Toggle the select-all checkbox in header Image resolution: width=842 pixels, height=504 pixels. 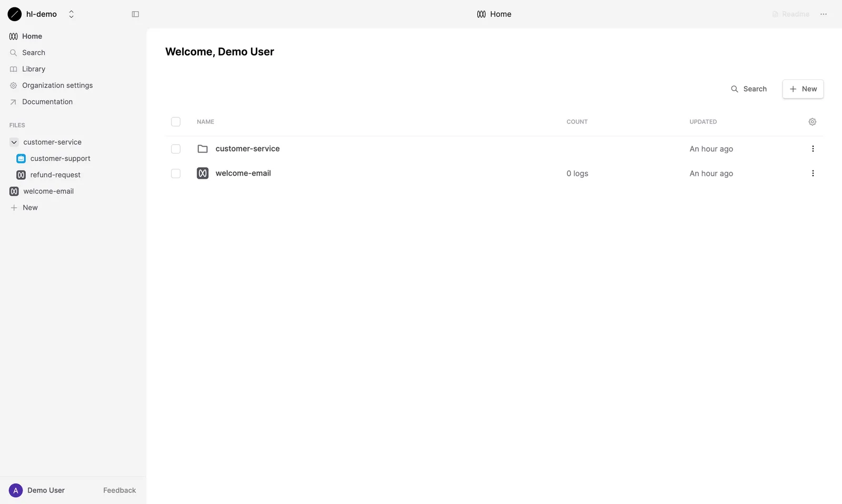click(x=176, y=122)
